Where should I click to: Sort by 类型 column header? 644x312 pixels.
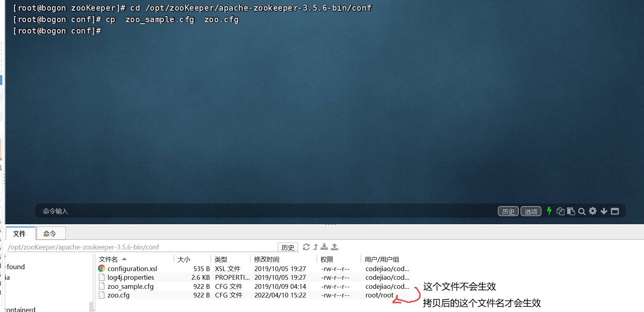(221, 259)
